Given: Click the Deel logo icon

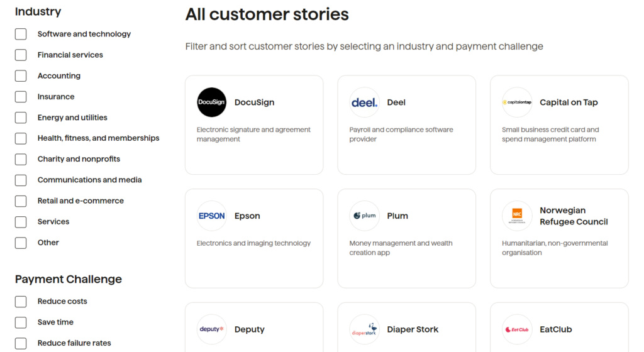Looking at the screenshot, I should click(364, 102).
